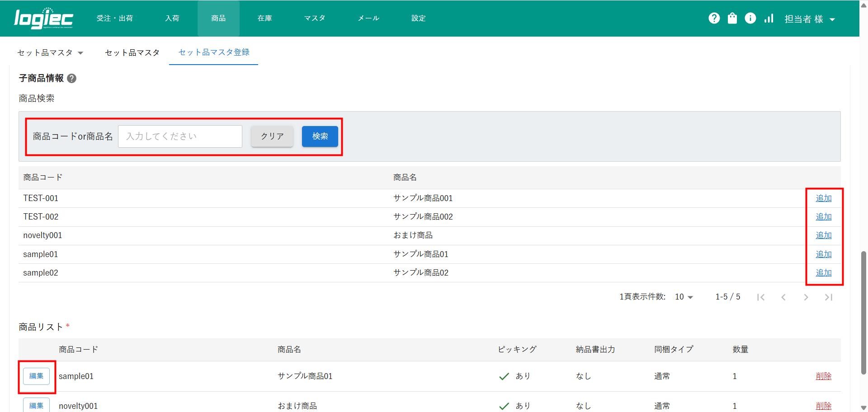Open the information icon in header
This screenshot has height=412, width=868.
750,18
